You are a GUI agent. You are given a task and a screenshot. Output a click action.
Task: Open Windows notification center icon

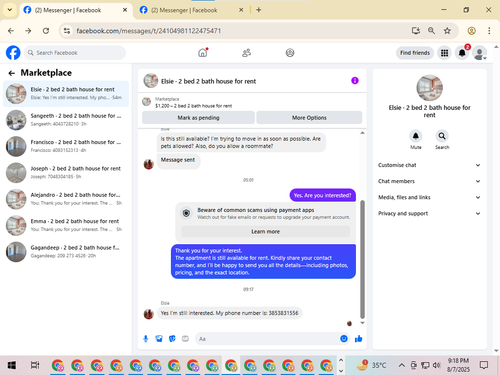pyautogui.click(x=484, y=365)
